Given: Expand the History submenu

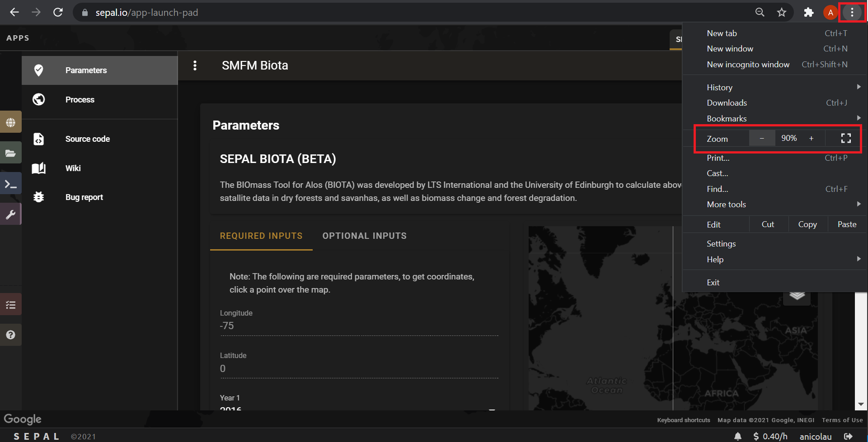Looking at the screenshot, I should (x=775, y=88).
